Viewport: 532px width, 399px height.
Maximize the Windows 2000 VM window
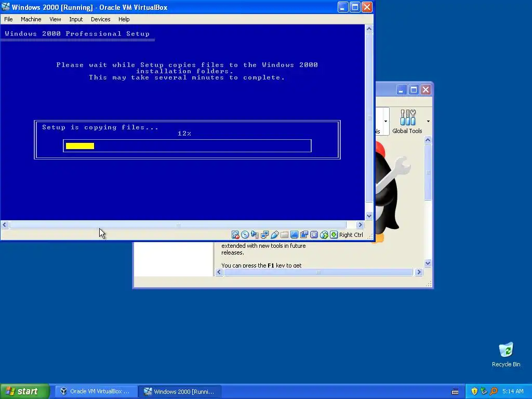355,7
